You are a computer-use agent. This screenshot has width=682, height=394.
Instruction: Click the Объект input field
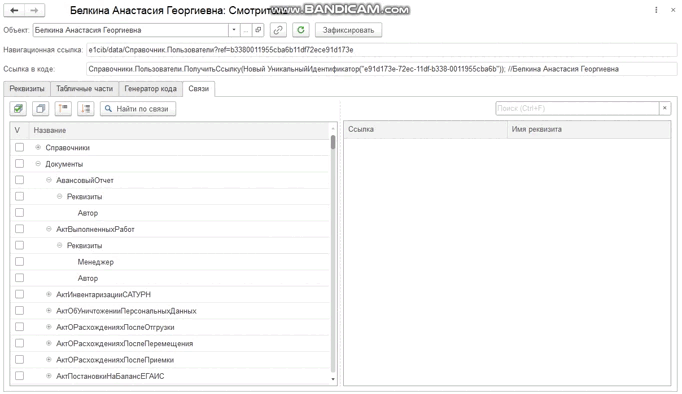pos(130,30)
